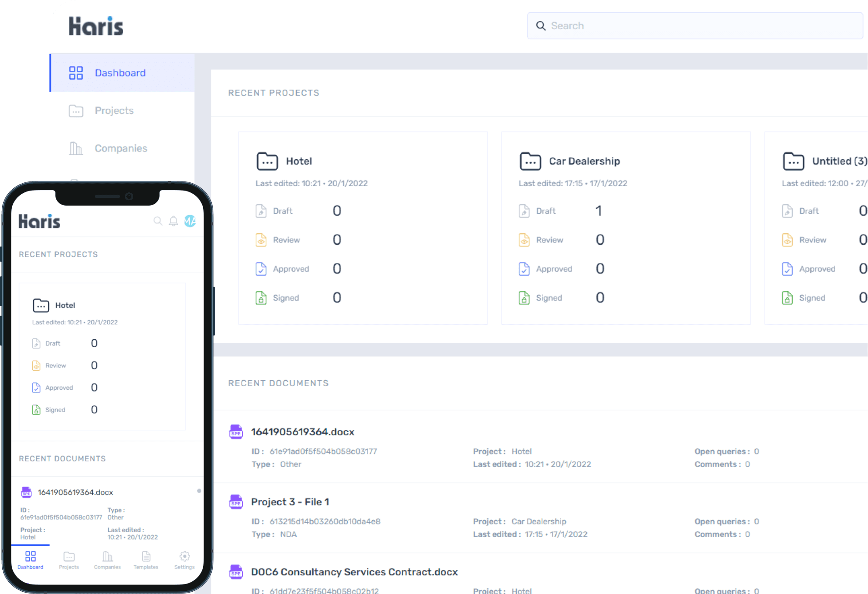Click Draft count 1 in Car Dealership card
This screenshot has width=868, height=594.
[599, 211]
